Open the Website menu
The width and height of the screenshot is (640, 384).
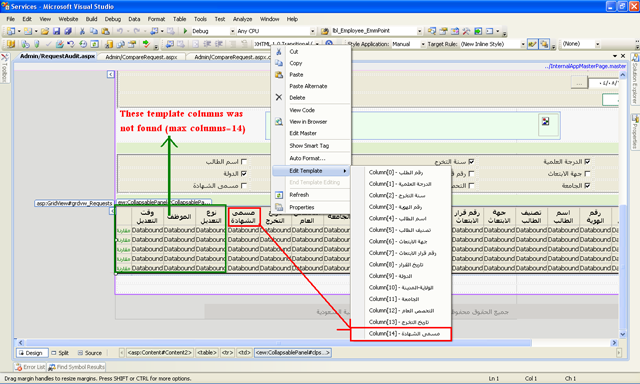click(68, 19)
